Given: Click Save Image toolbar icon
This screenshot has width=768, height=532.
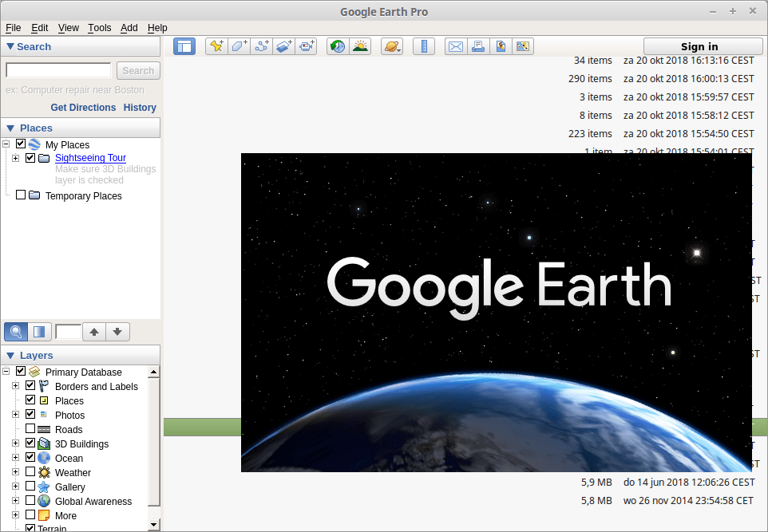Looking at the screenshot, I should click(x=501, y=46).
